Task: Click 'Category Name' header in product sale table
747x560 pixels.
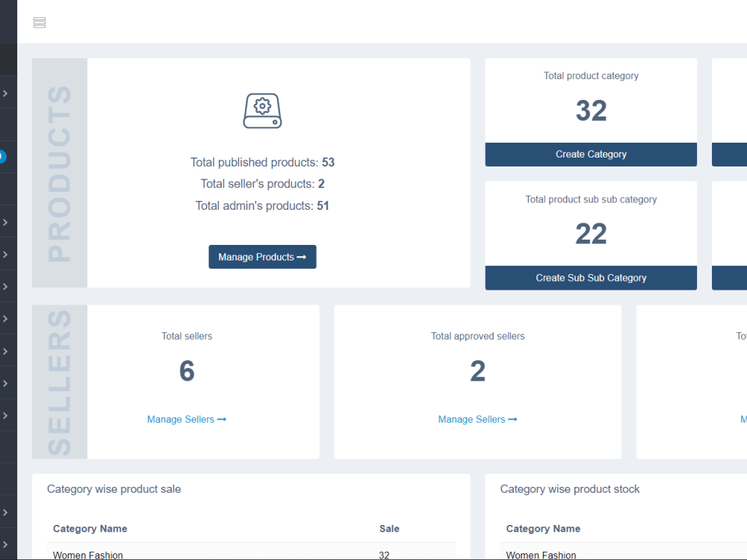Action: 90,529
